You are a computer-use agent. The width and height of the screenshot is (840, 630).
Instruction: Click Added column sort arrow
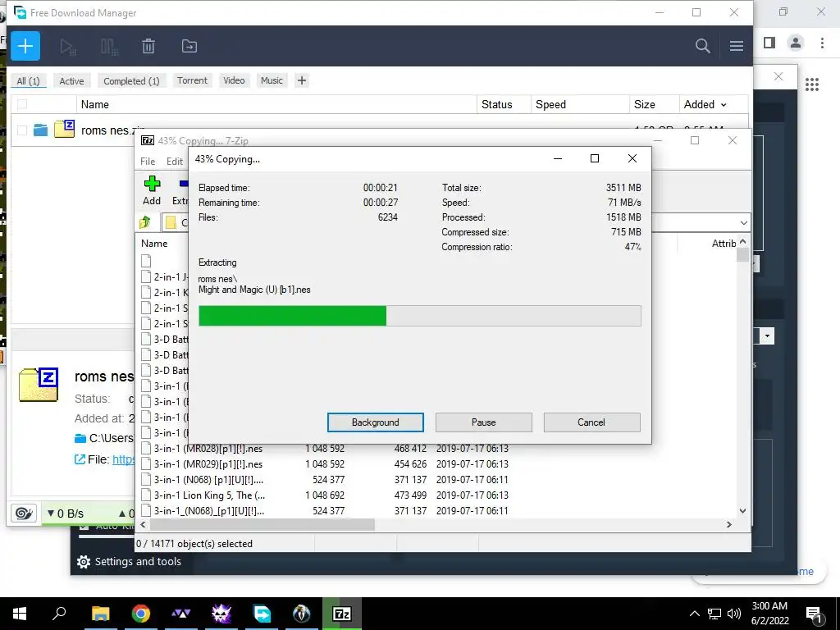[x=724, y=105]
